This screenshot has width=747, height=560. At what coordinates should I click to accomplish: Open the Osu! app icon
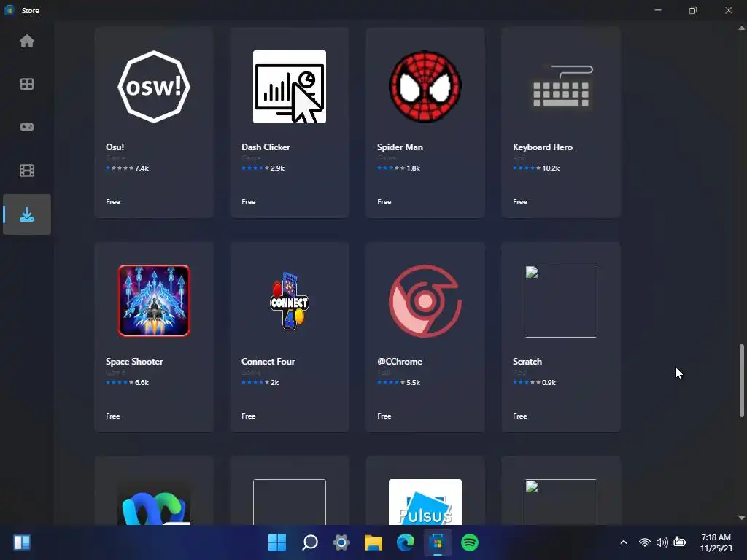(x=154, y=87)
